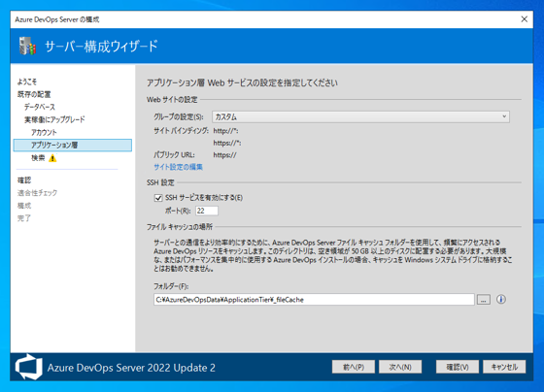Toggle SSH サービスを有効にする checkbox
This screenshot has height=392, width=544.
158,198
